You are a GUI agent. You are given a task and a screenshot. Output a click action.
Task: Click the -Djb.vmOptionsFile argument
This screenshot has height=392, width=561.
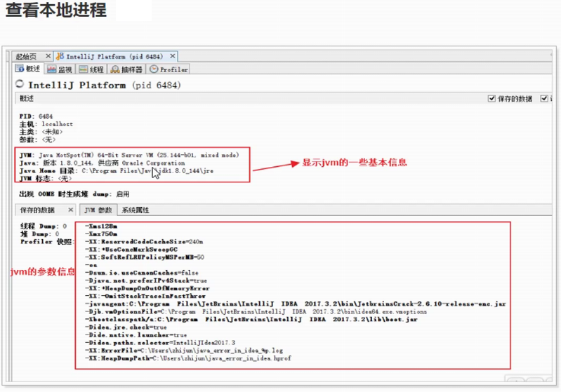(256, 312)
